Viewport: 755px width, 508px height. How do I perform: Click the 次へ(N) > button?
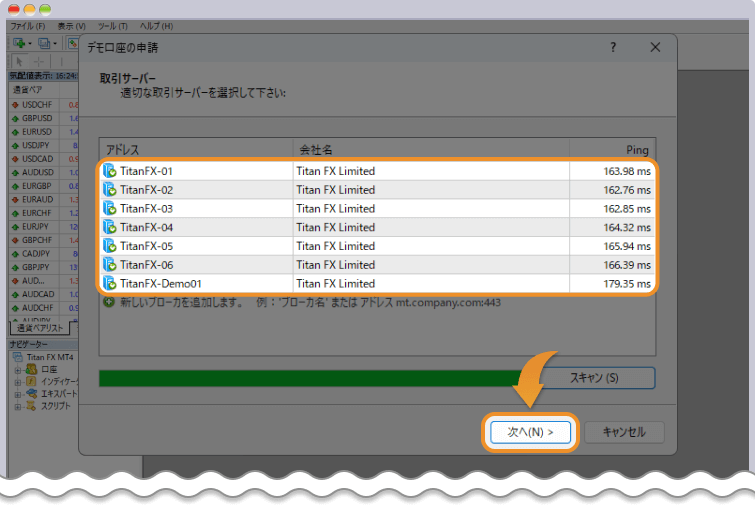point(530,432)
